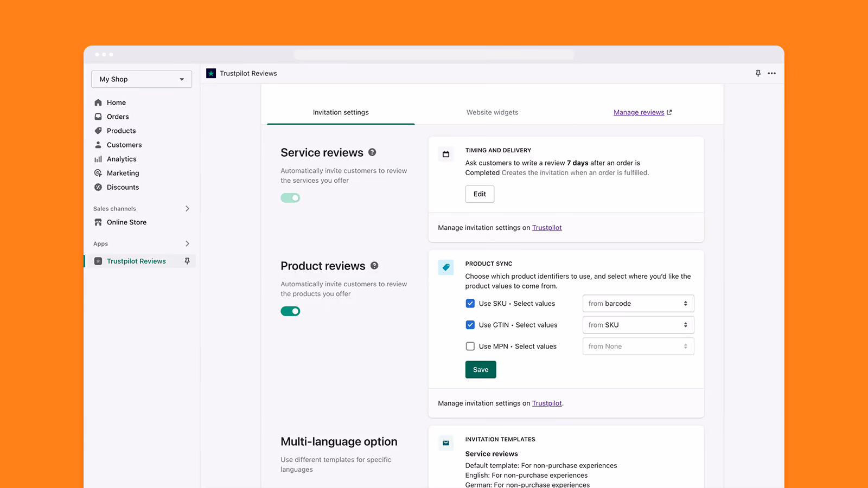
Task: Click 'Default template: For non-purchase experiences' text
Action: (541, 466)
